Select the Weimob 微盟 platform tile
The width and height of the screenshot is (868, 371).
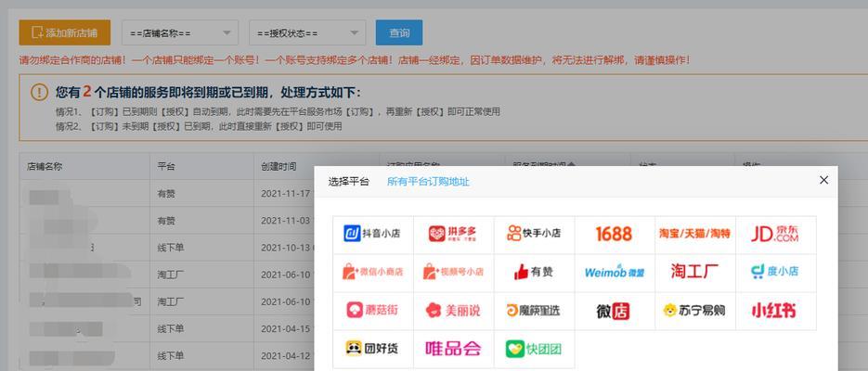(615, 273)
